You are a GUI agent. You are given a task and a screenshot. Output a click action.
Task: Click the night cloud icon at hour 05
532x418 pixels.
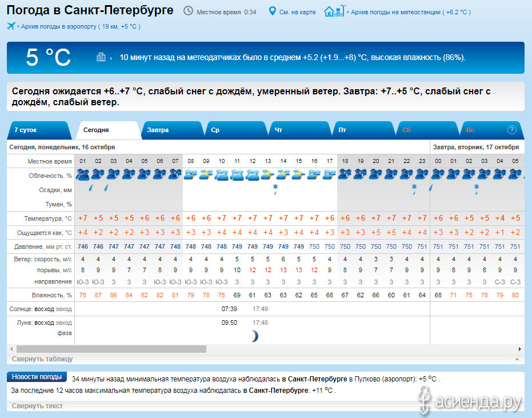pos(145,174)
